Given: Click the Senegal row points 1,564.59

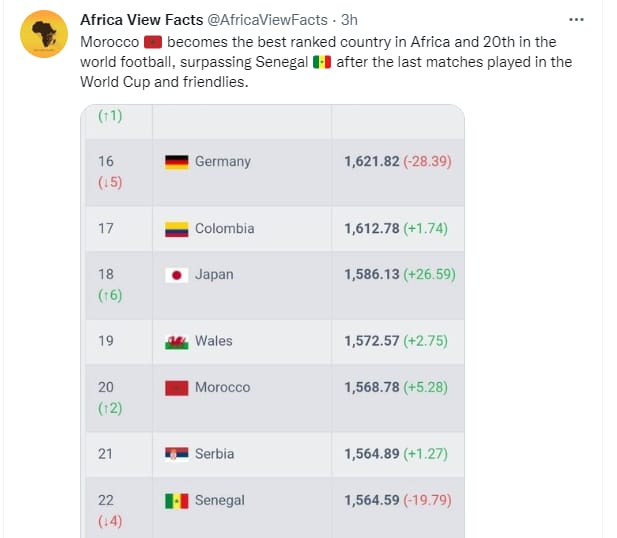Looking at the screenshot, I should click(372, 500).
